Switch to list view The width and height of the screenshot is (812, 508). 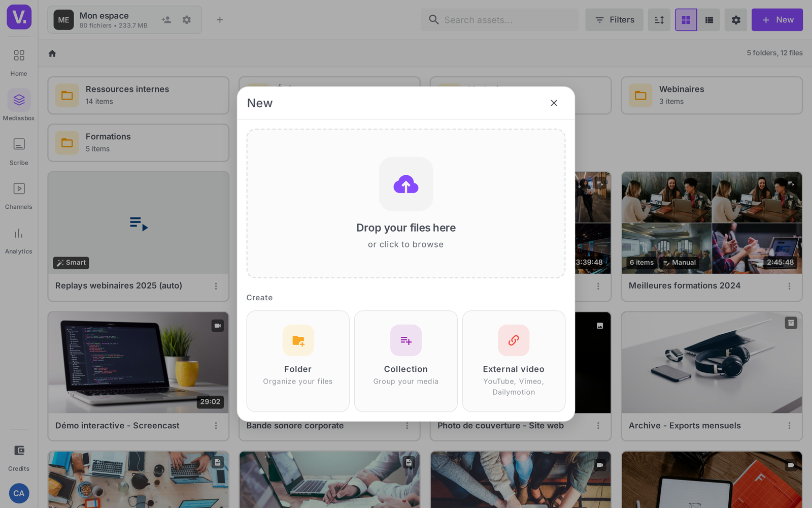(x=709, y=20)
